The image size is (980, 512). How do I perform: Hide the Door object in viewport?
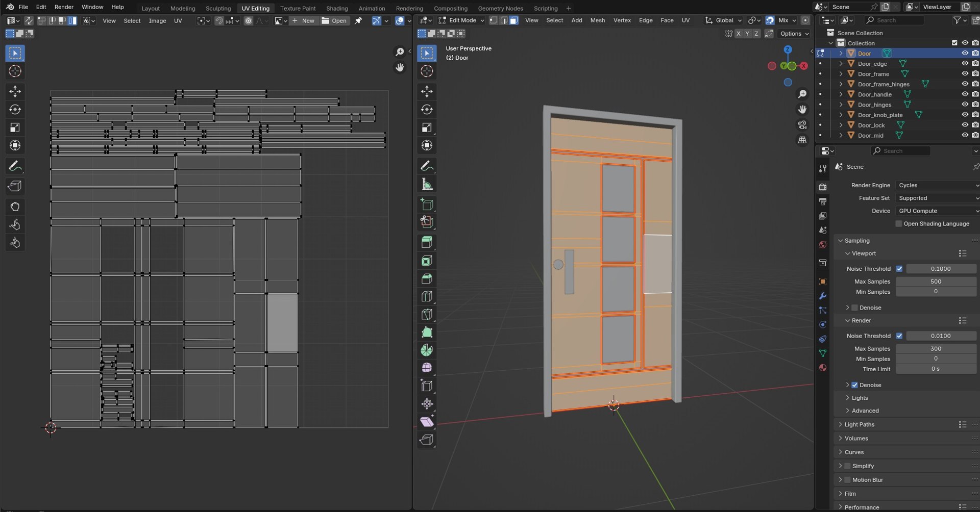(x=965, y=53)
